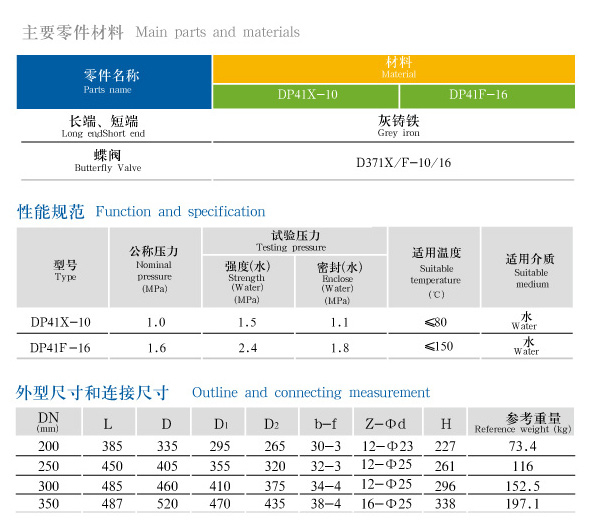Select the Grey iron material cell
This screenshot has height=526, width=589.
click(399, 126)
